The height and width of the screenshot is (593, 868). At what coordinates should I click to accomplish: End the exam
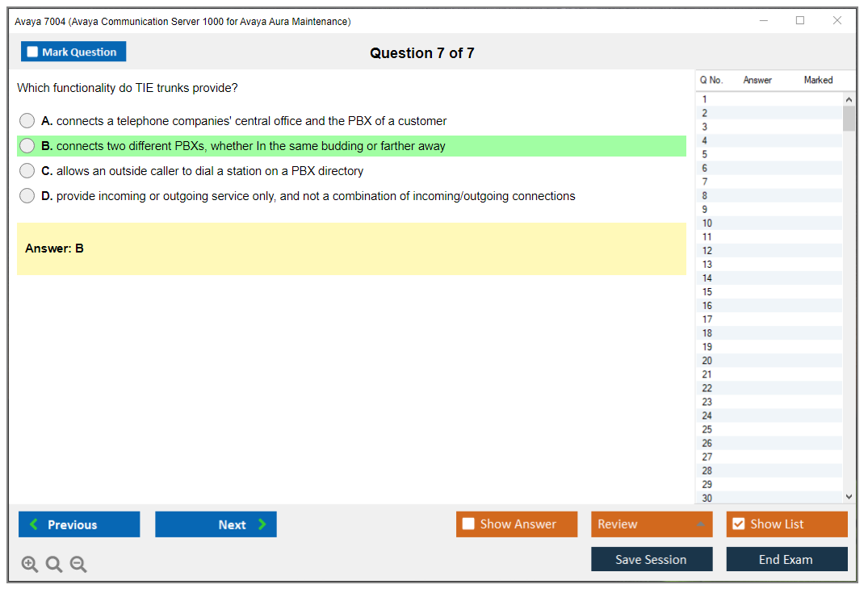(x=786, y=560)
